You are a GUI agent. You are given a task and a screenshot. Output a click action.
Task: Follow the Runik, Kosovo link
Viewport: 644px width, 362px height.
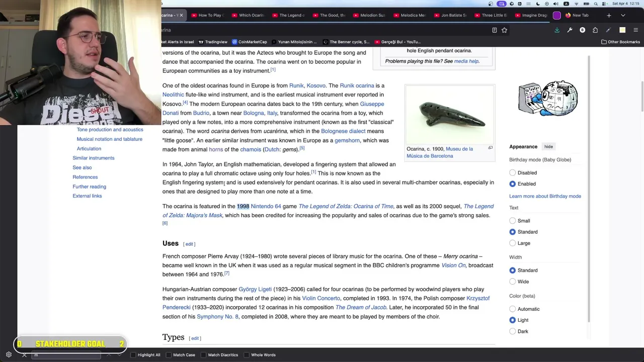[307, 85]
